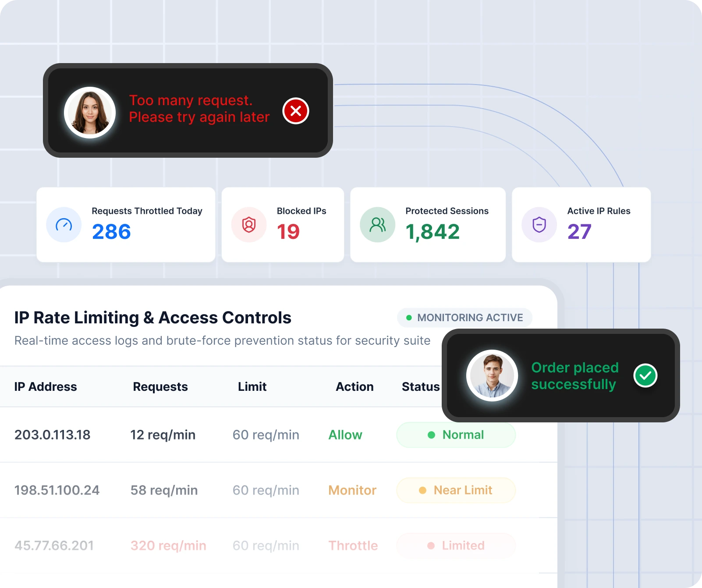Click the shield-user icon for Blocked IPs
This screenshot has width=702, height=588.
[x=249, y=225]
